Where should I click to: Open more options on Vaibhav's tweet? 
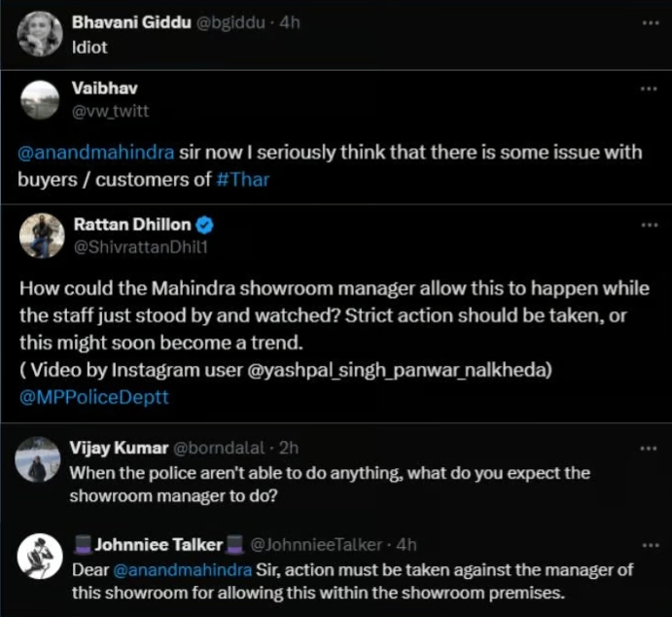(650, 89)
